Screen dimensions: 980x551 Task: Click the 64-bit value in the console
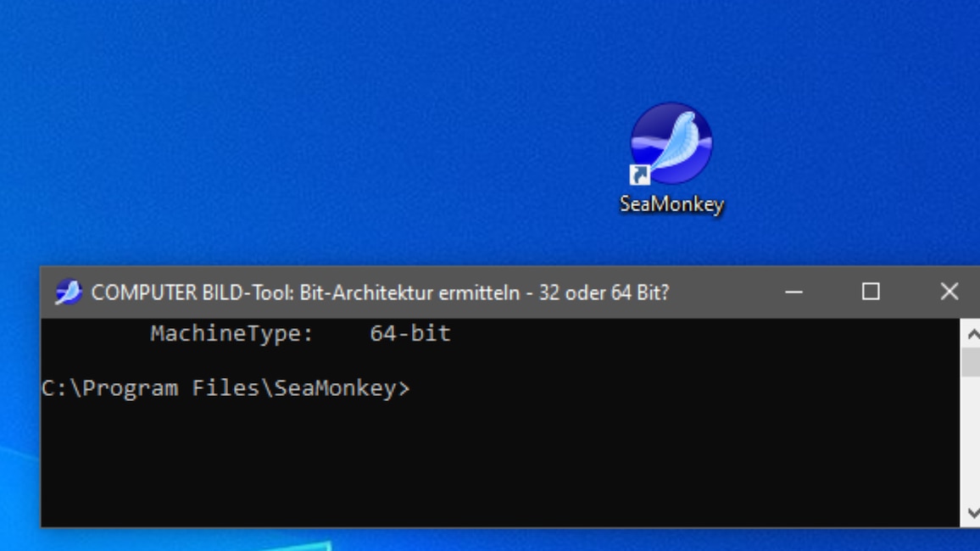410,334
